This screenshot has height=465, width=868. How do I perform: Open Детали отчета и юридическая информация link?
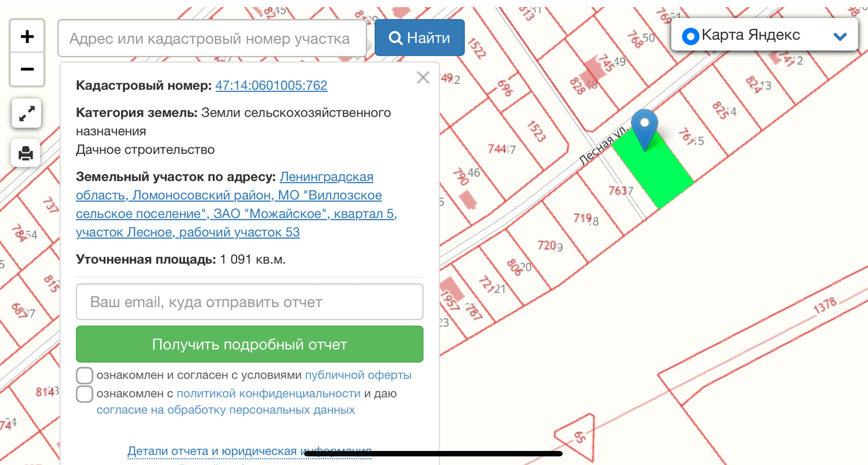tap(250, 451)
